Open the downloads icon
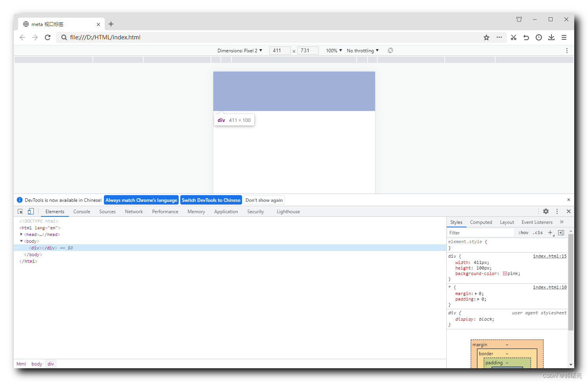Viewport: 588px width, 382px height. click(551, 37)
